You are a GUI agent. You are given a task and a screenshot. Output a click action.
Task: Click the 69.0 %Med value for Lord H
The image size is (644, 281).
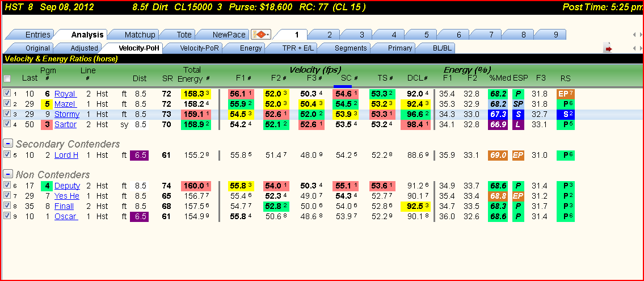coord(498,155)
